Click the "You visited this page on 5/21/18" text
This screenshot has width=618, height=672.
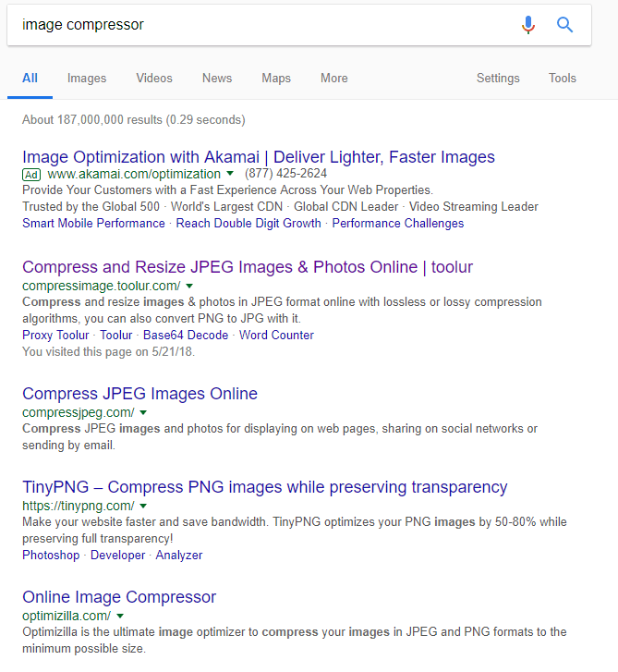point(108,352)
